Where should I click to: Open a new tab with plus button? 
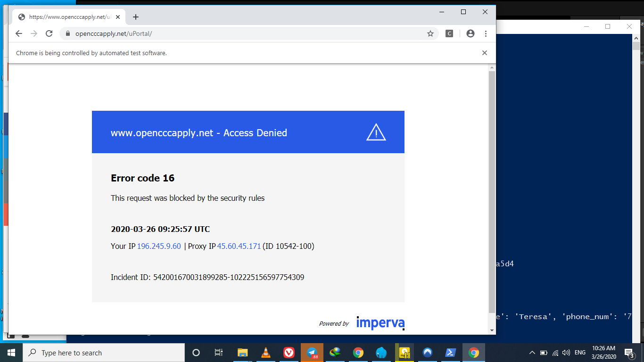coord(136,17)
